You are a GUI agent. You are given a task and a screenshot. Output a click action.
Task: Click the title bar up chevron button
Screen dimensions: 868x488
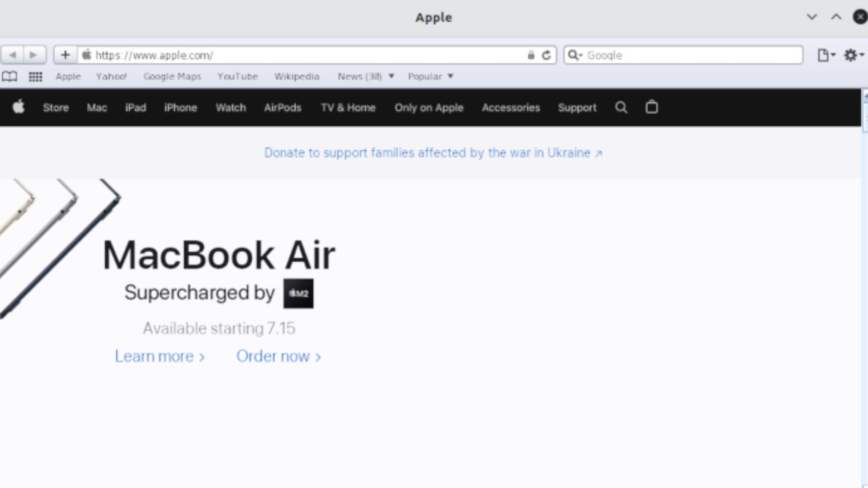(836, 17)
